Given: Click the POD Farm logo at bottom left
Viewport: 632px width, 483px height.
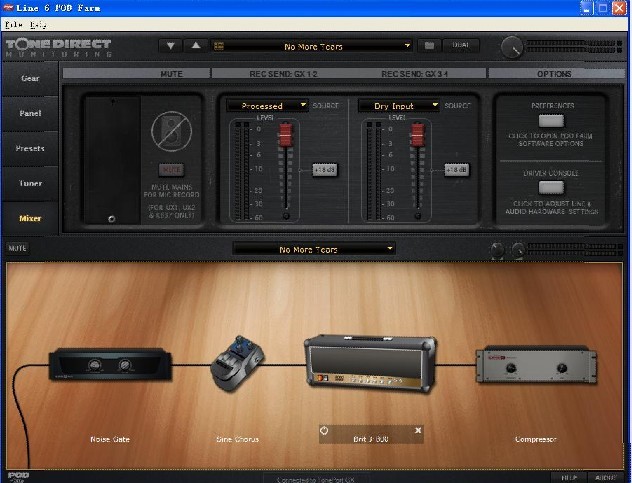Looking at the screenshot, I should [18, 477].
